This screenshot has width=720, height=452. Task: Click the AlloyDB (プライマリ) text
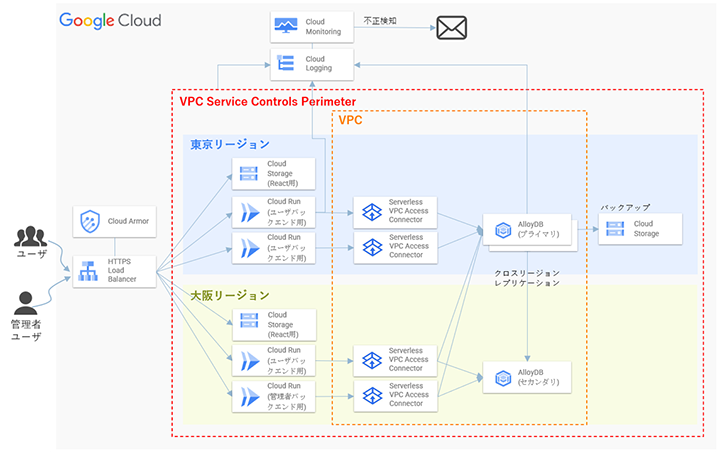tap(539, 229)
